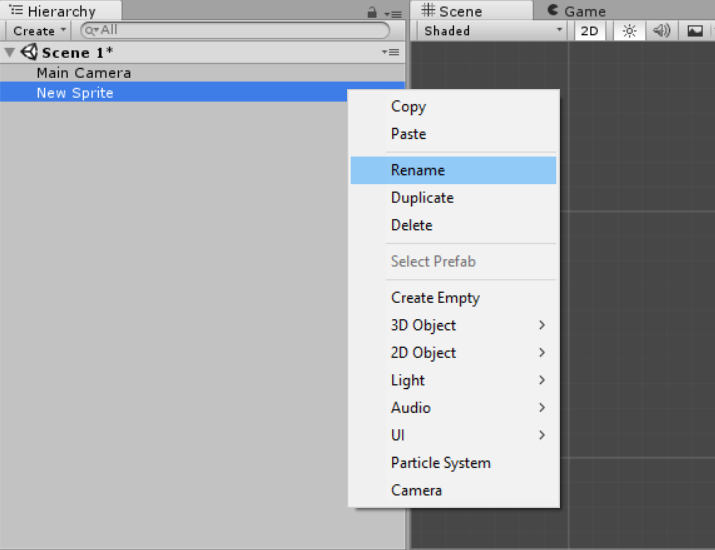
Task: Toggle 2D view mode button
Action: (x=589, y=31)
